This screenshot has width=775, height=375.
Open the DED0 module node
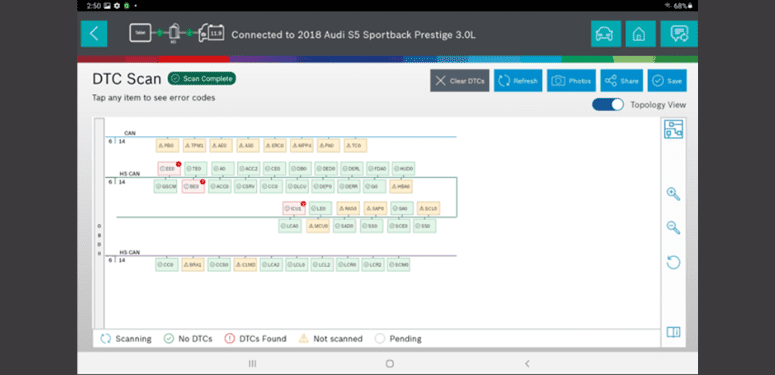click(x=326, y=169)
